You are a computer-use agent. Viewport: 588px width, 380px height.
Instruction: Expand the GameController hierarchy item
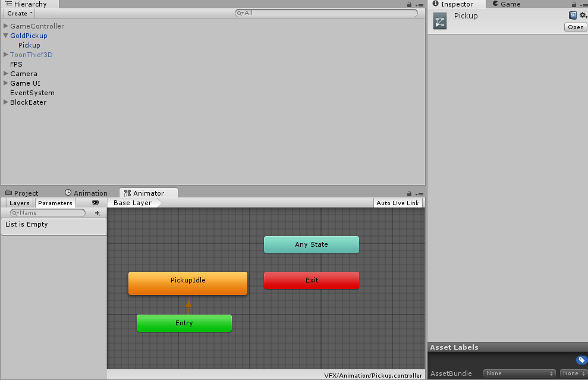[x=5, y=26]
